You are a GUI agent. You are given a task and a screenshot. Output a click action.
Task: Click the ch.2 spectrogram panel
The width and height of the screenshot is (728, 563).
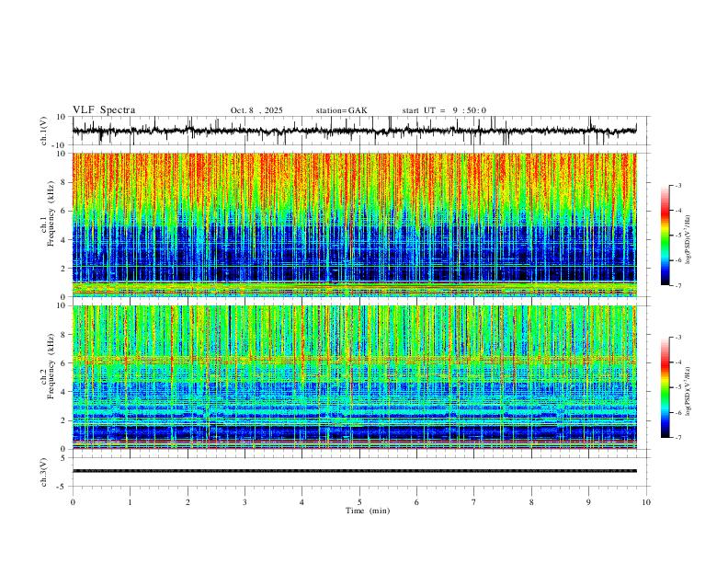pyautogui.click(x=354, y=377)
